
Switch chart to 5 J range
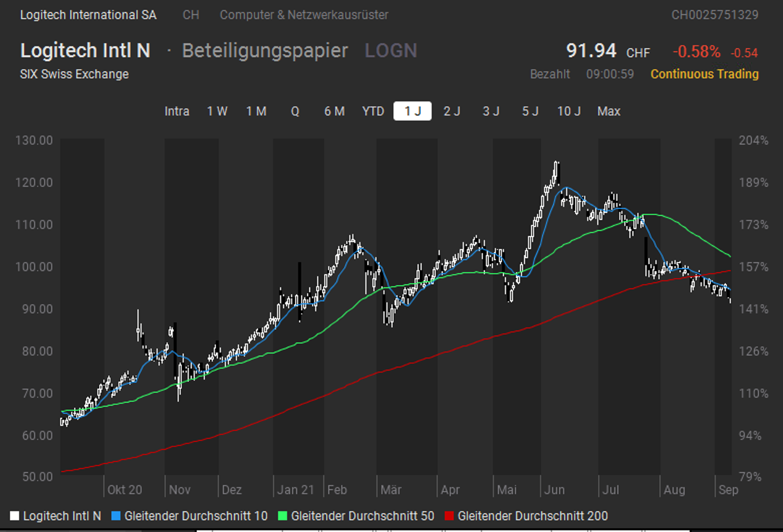530,111
